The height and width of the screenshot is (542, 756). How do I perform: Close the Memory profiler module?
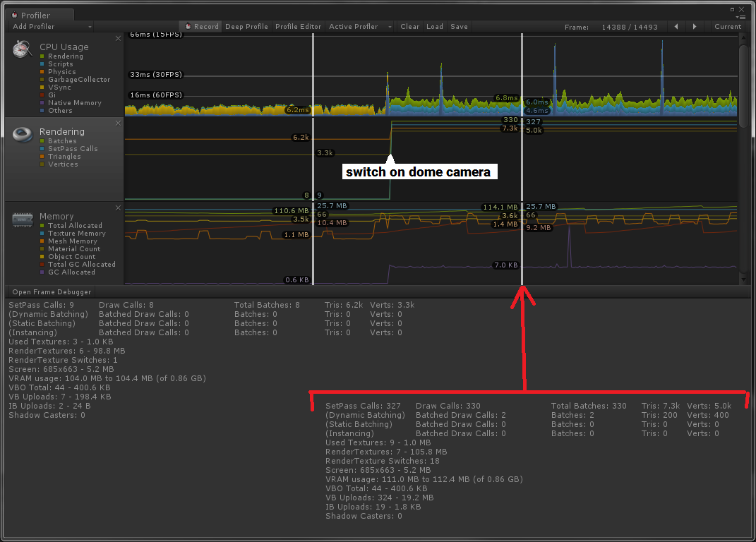click(x=118, y=207)
